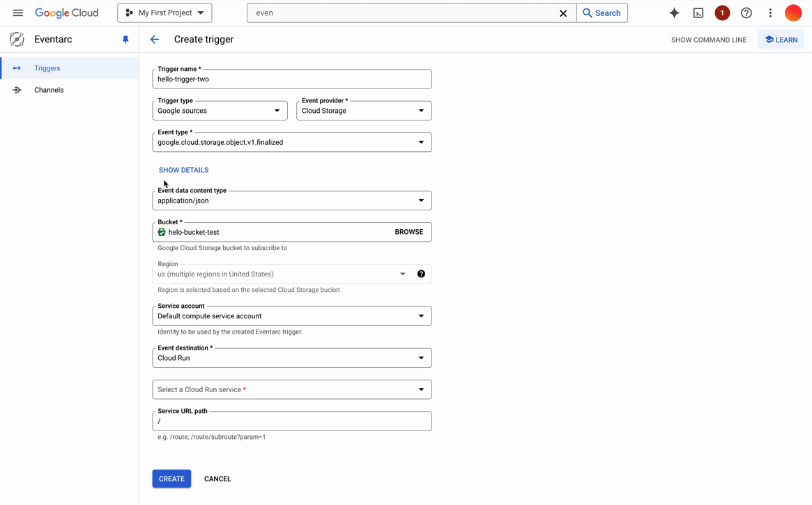Open the LEARN panel

click(781, 40)
